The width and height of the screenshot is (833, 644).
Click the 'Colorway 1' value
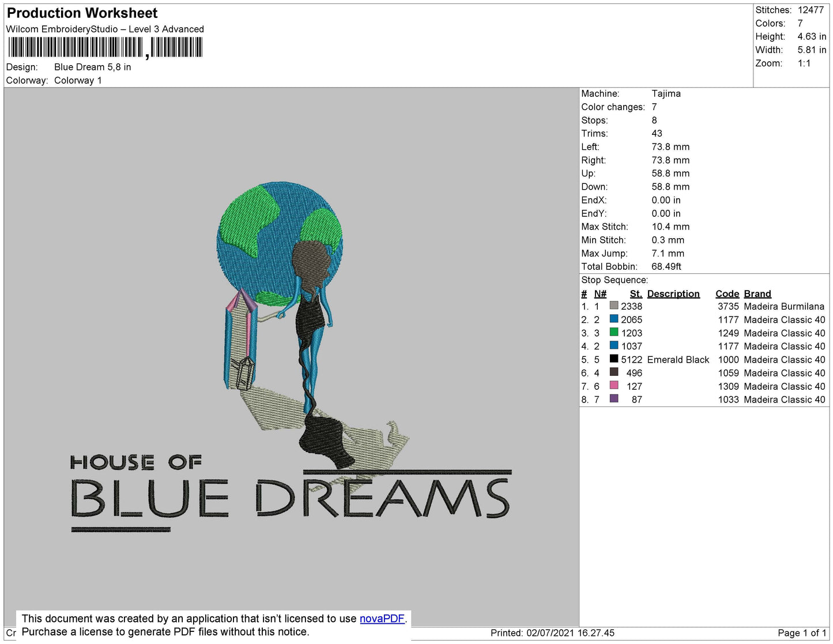click(x=78, y=80)
